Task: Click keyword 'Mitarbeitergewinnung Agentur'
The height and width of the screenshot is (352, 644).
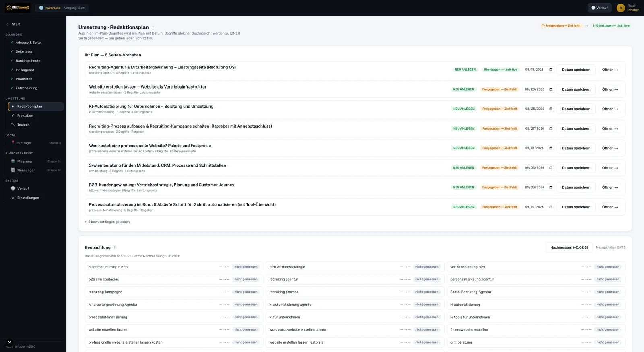Action: pyautogui.click(x=113, y=305)
